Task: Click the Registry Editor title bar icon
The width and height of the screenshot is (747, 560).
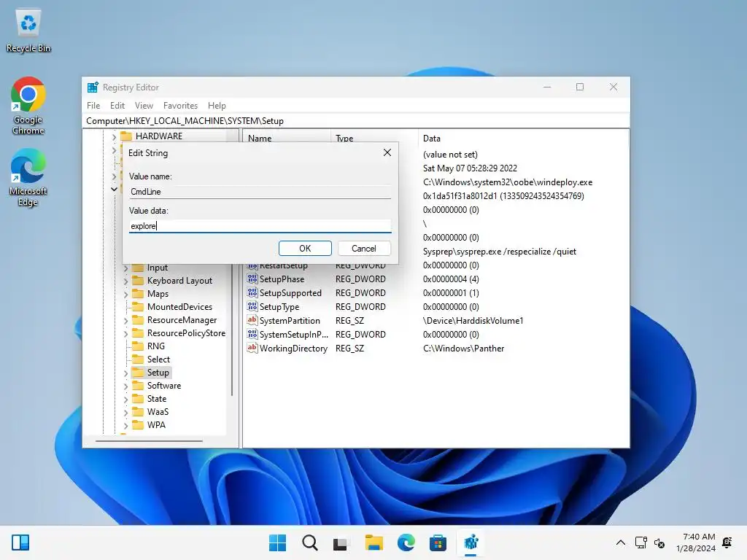Action: (x=93, y=87)
